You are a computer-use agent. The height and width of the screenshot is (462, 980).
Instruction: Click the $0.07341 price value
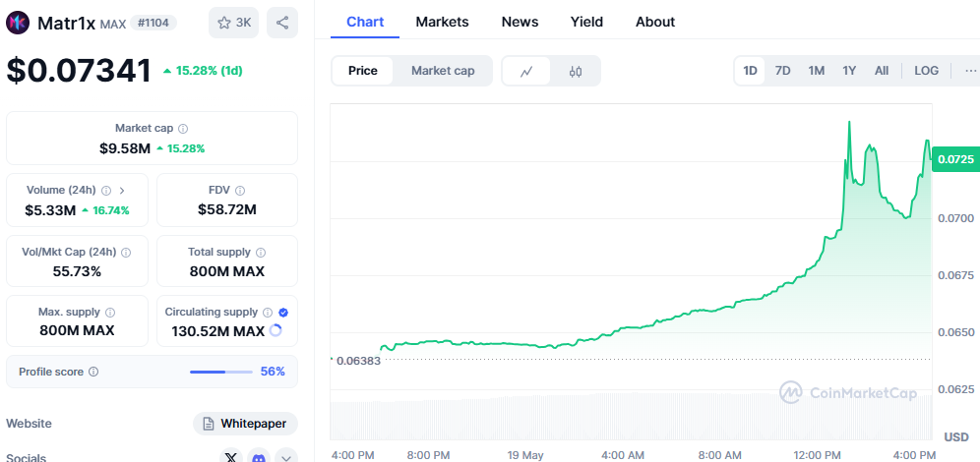pos(79,71)
